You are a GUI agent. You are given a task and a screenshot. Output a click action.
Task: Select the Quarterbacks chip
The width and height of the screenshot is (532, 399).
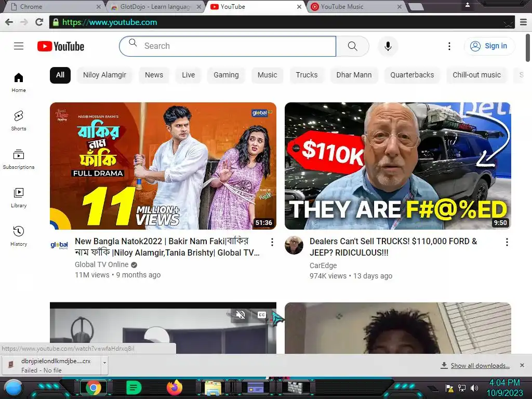[412, 75]
